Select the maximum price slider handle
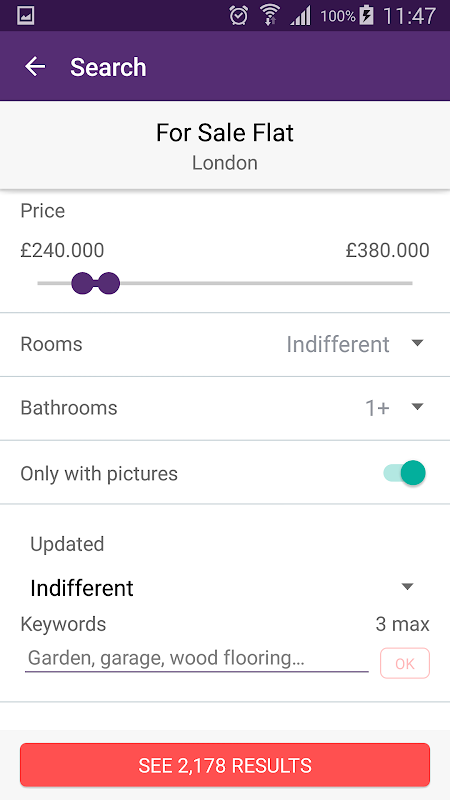This screenshot has width=450, height=800. (108, 283)
